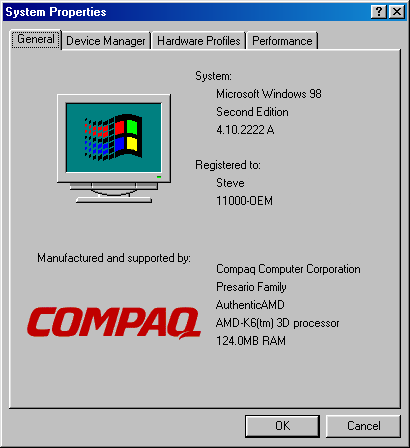Click the Microsoft Windows 98 text

click(x=269, y=94)
